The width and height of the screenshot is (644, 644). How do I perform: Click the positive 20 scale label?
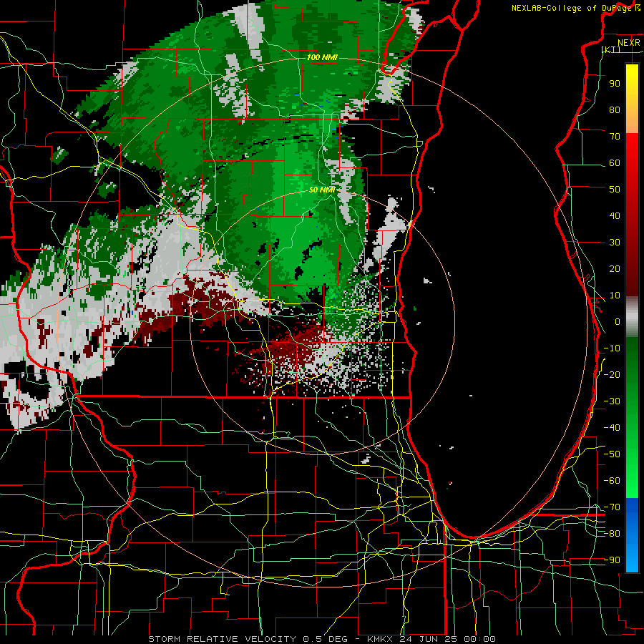[615, 268]
